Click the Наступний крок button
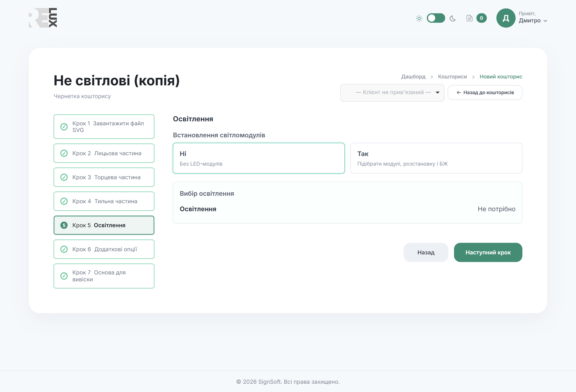This screenshot has height=392, width=576. tap(488, 252)
